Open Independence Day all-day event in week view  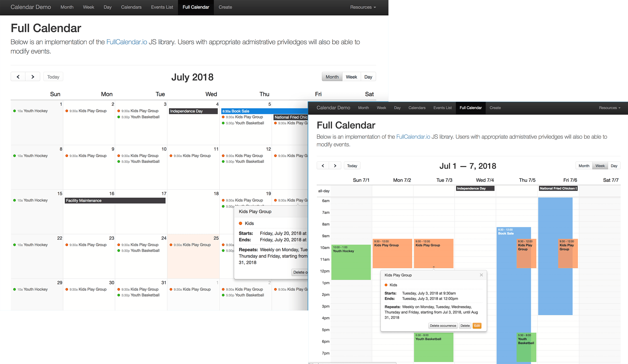click(475, 188)
